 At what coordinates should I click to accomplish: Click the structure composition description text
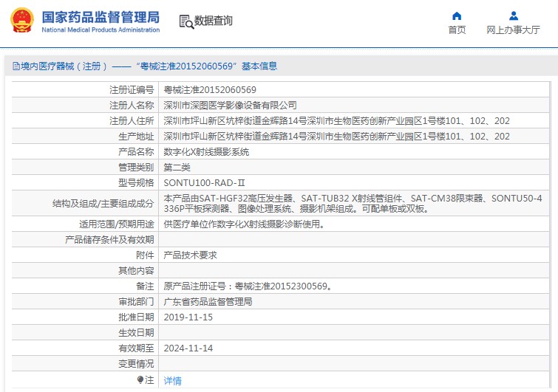pyautogui.click(x=353, y=203)
